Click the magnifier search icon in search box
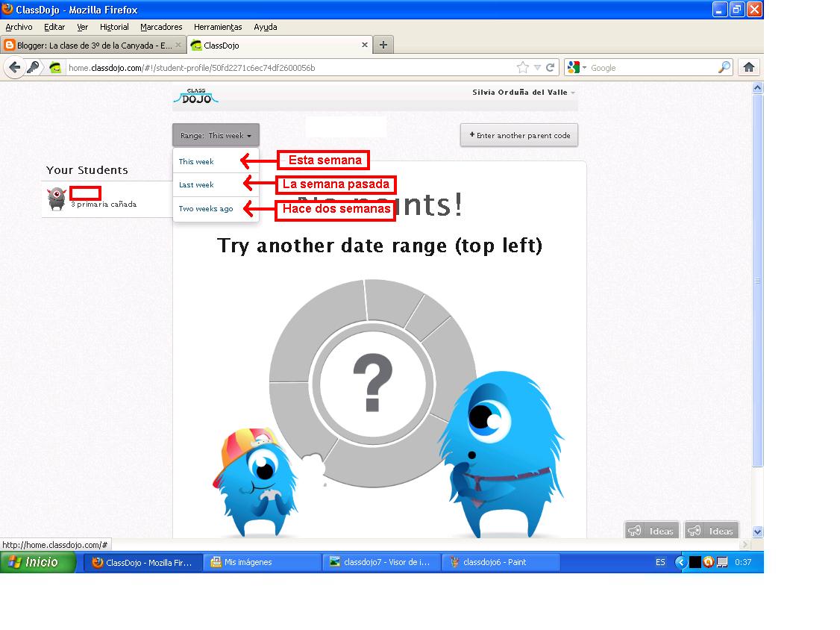Image resolution: width=840 pixels, height=630 pixels. pyautogui.click(x=724, y=68)
